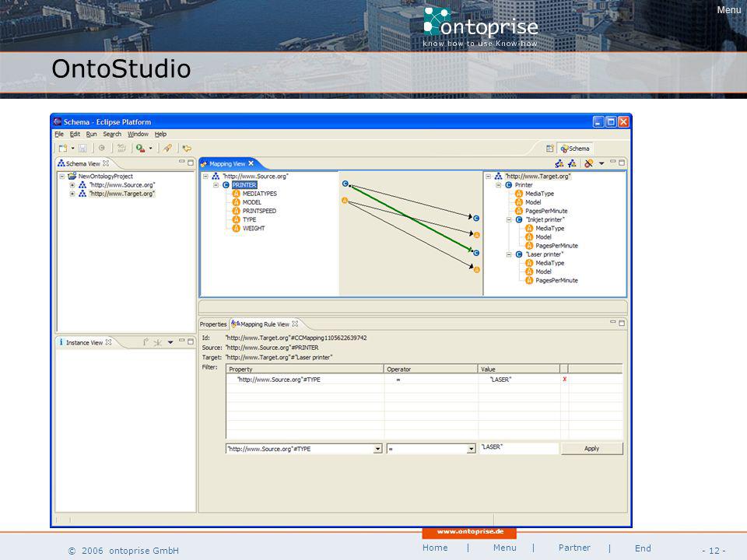The height and width of the screenshot is (560, 747).
Task: Open the Help menu
Action: pyautogui.click(x=160, y=135)
